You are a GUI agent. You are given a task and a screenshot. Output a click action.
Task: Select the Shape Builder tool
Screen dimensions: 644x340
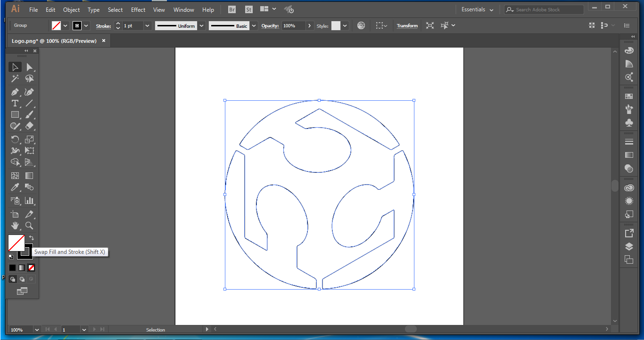pyautogui.click(x=15, y=162)
